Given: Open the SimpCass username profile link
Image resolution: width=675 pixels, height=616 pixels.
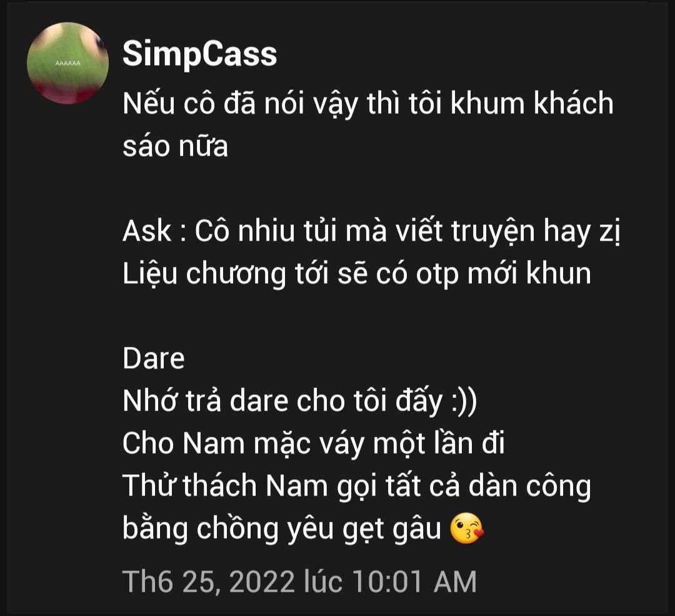Looking at the screenshot, I should tap(200, 54).
